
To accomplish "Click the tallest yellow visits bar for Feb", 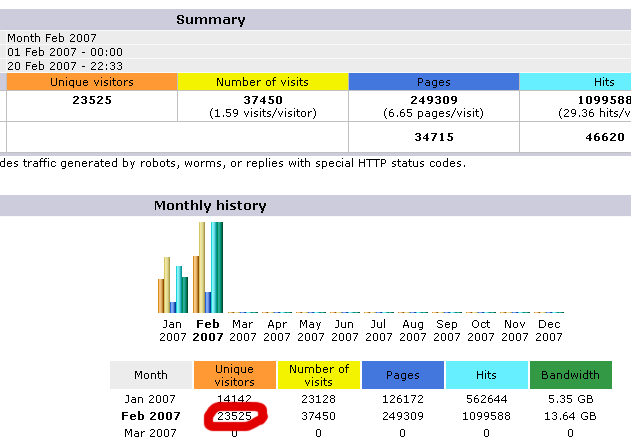I will pyautogui.click(x=202, y=267).
